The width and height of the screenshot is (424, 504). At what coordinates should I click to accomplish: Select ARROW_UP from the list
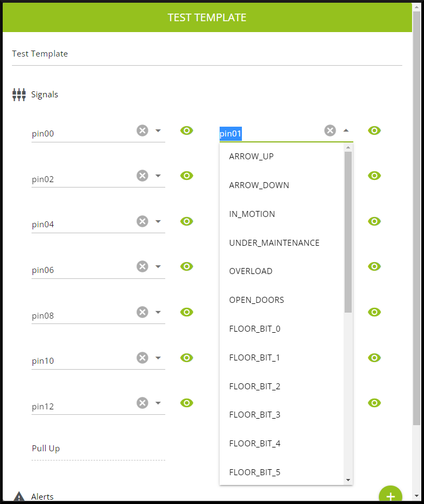tap(251, 157)
